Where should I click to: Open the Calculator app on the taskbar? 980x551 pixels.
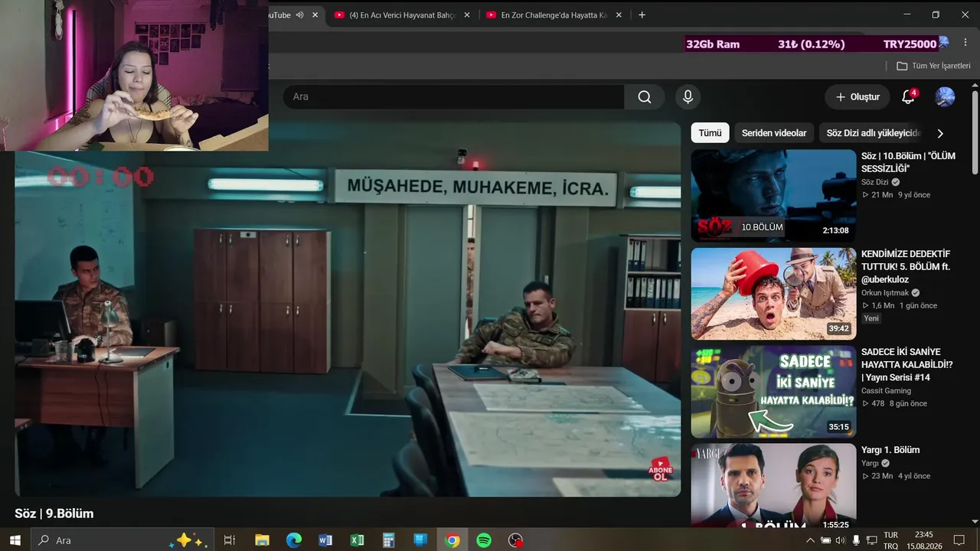pos(388,540)
